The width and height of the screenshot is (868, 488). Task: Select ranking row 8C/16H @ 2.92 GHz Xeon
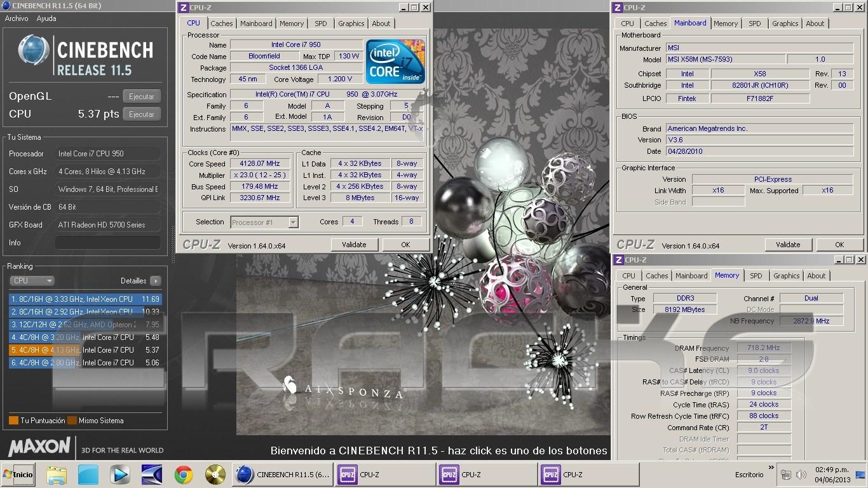(x=86, y=312)
